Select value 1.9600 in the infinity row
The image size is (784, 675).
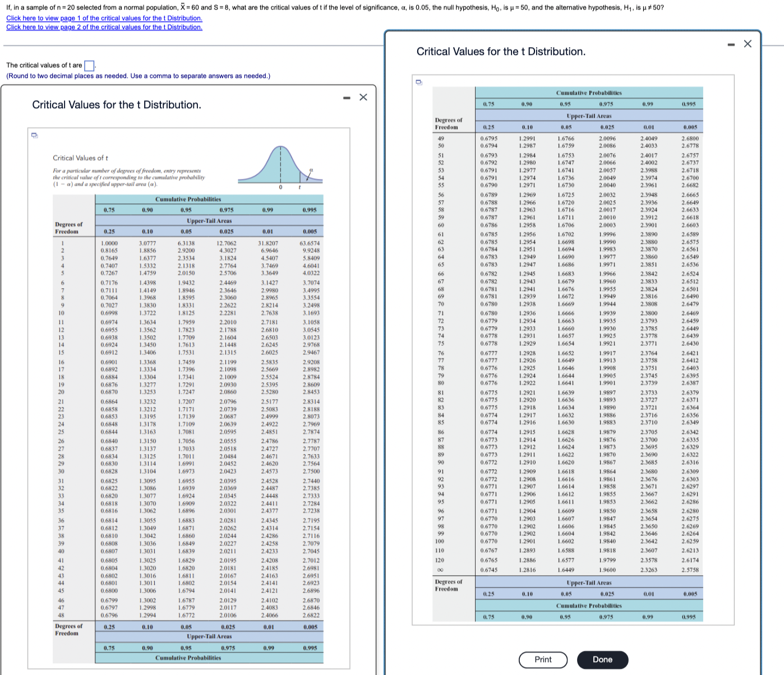pos(607,570)
